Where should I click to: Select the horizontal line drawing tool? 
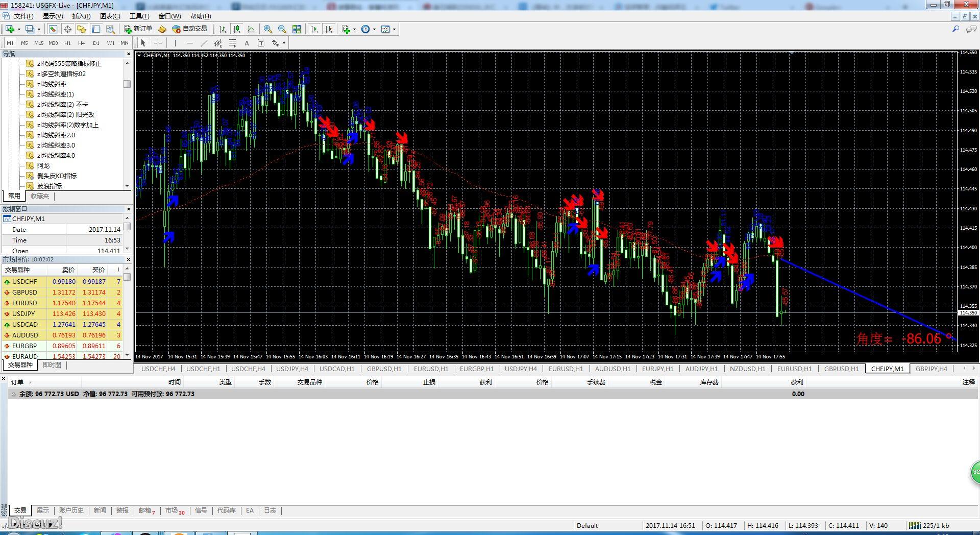[x=189, y=43]
